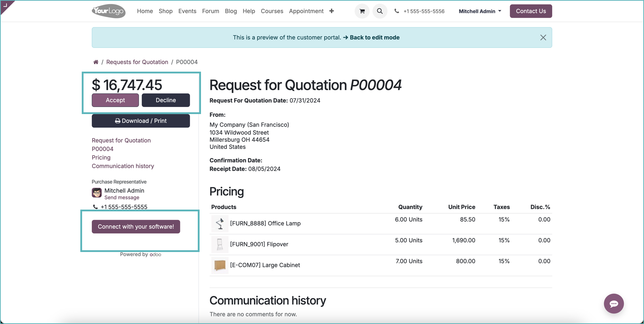Dismiss the customer portal preview banner
This screenshot has height=324, width=644.
[543, 37]
